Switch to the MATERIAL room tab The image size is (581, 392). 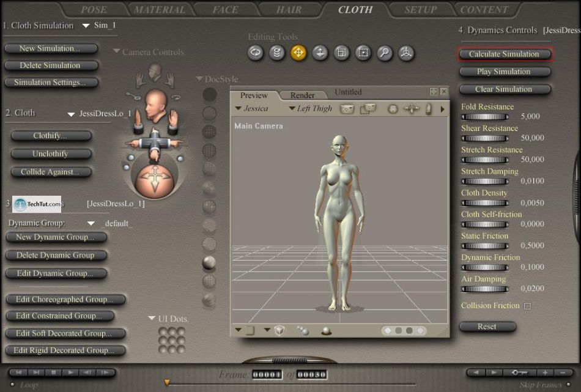pyautogui.click(x=159, y=9)
